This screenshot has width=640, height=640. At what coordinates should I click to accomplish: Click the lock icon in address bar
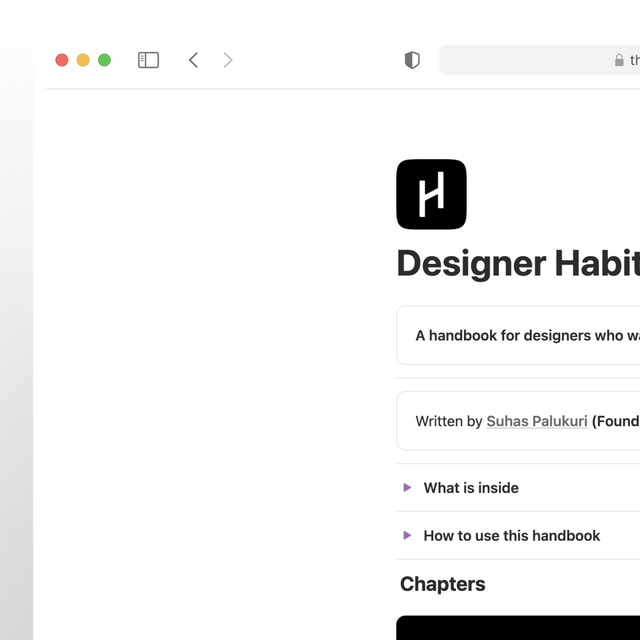pyautogui.click(x=619, y=60)
